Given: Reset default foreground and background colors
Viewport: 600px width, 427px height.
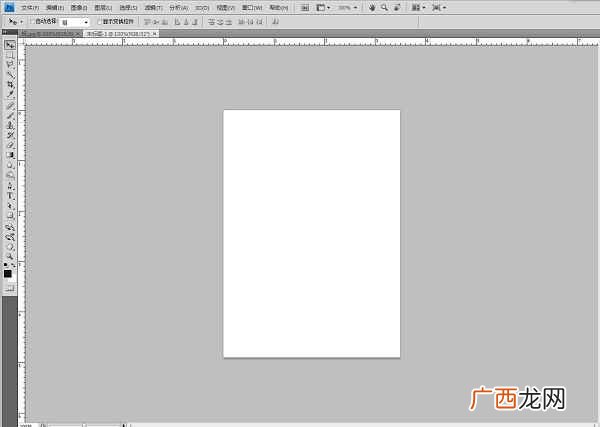Looking at the screenshot, I should coord(5,265).
